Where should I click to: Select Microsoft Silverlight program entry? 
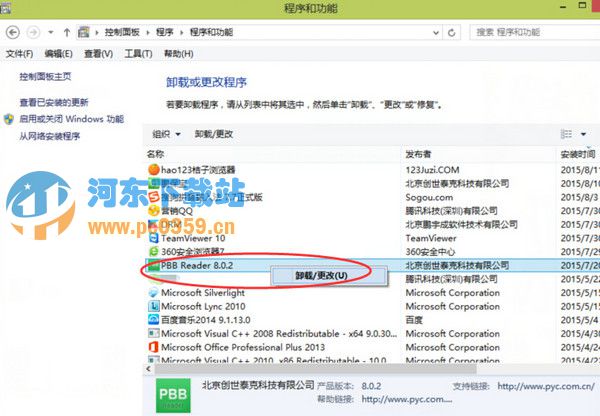[203, 293]
